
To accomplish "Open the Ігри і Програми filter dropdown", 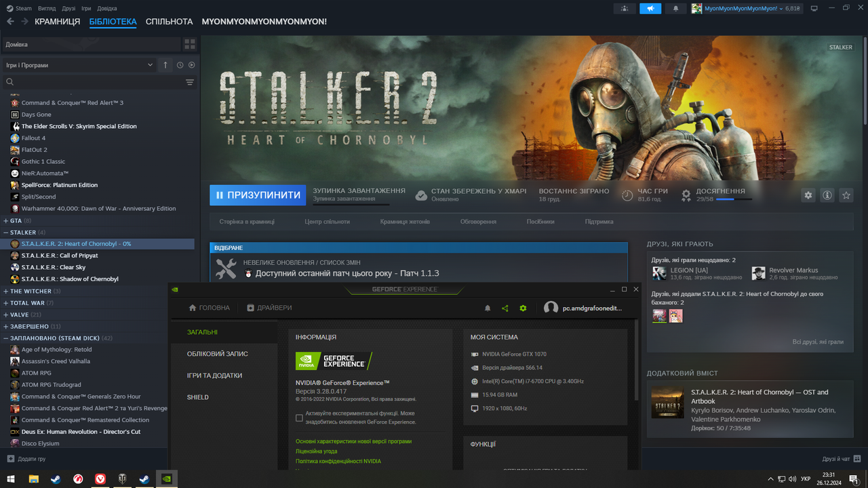I will click(80, 65).
